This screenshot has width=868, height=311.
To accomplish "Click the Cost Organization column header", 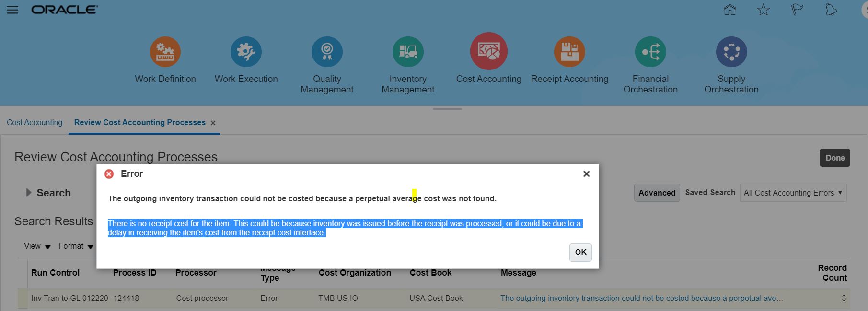I will click(x=355, y=273).
